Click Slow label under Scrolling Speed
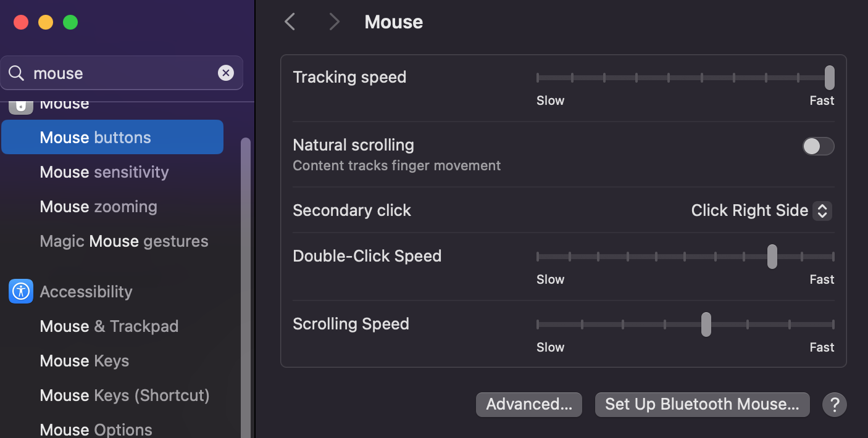 click(550, 347)
